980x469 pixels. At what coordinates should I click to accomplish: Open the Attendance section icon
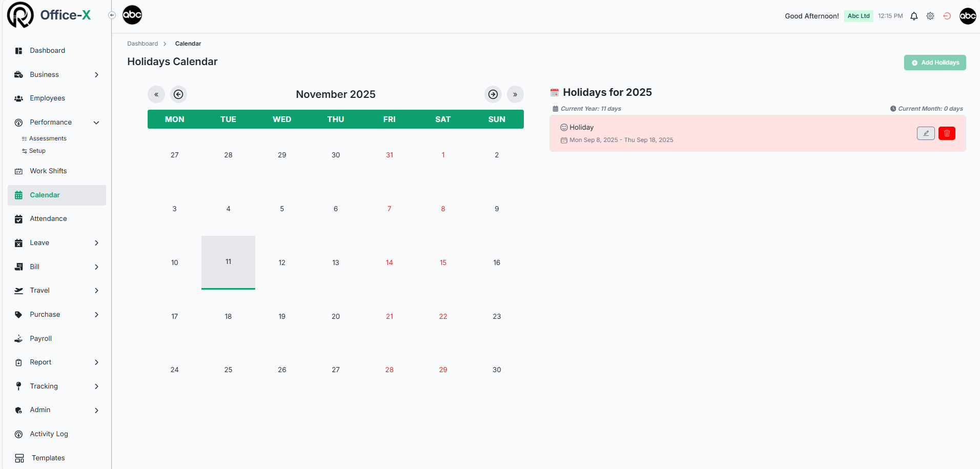click(18, 218)
